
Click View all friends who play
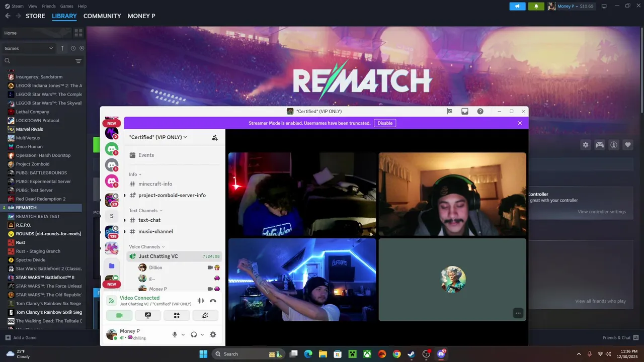coord(600,301)
